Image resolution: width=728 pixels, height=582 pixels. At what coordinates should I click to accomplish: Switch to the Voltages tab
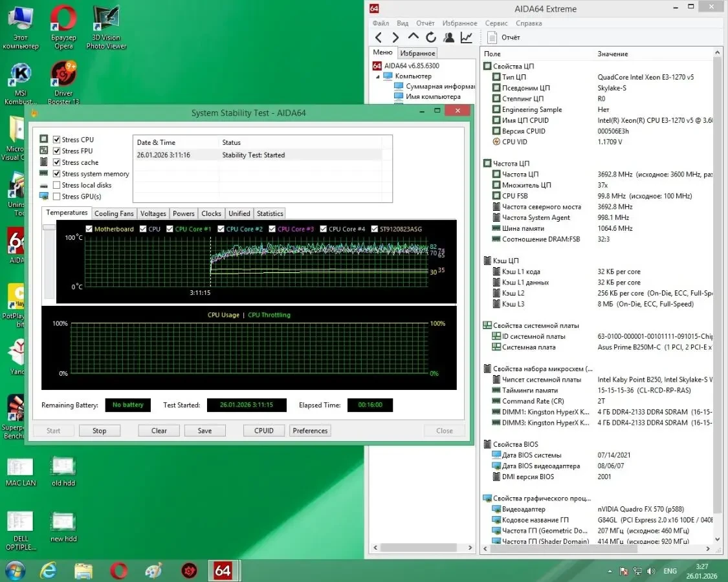[153, 213]
